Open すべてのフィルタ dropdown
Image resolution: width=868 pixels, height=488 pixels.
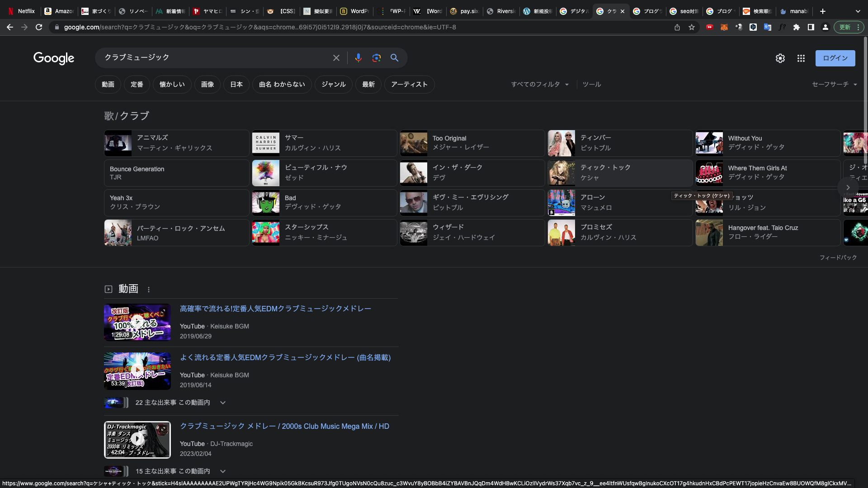(x=540, y=84)
